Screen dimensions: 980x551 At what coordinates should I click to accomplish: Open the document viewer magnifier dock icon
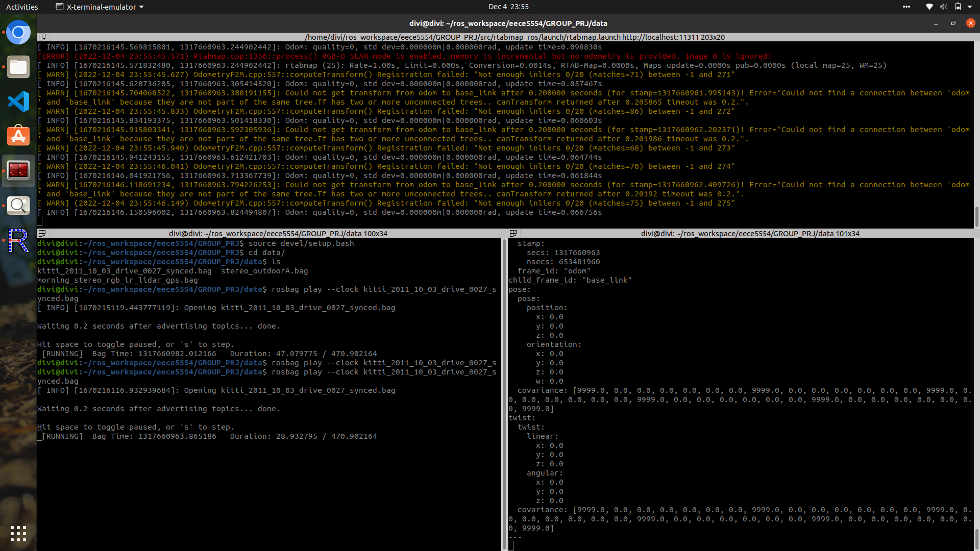click(x=18, y=205)
